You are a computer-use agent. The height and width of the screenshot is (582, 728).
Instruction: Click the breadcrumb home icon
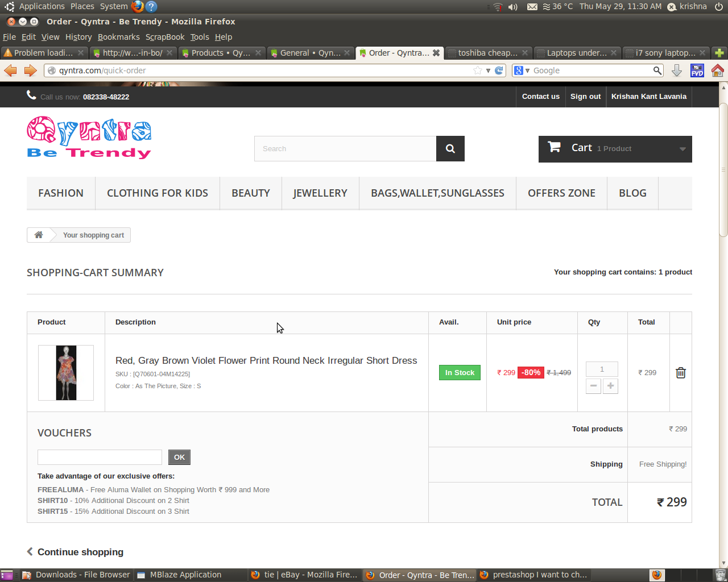point(39,235)
